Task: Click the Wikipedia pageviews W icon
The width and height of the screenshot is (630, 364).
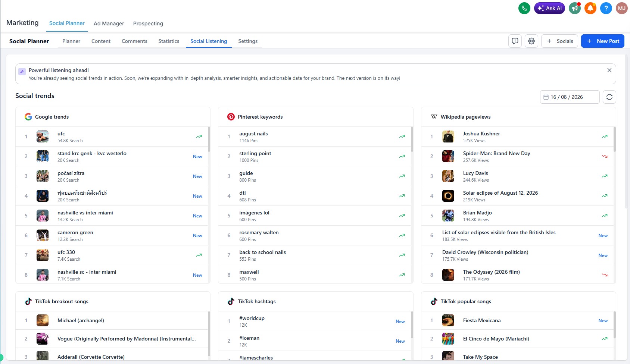Action: pos(434,117)
